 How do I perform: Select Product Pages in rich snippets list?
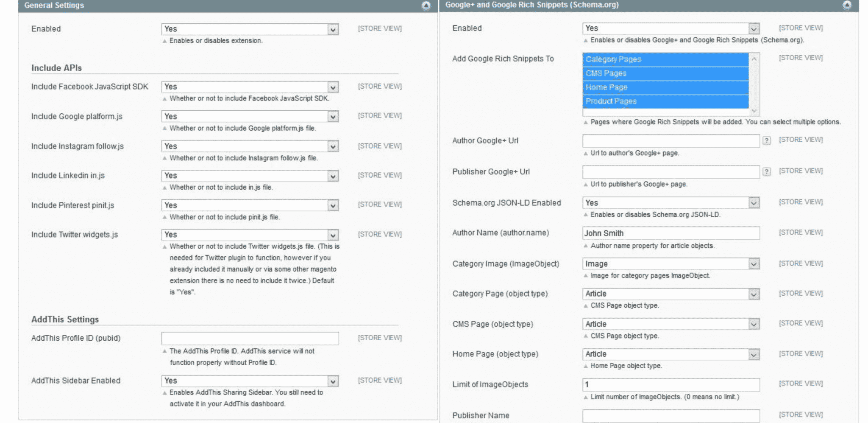(666, 101)
